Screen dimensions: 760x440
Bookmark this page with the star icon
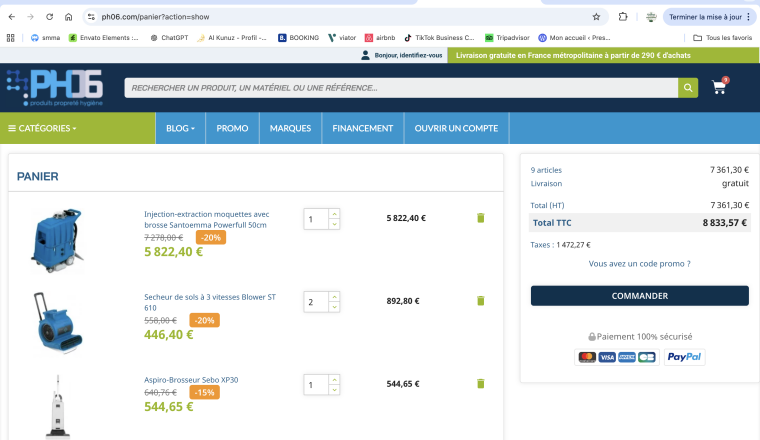596,17
